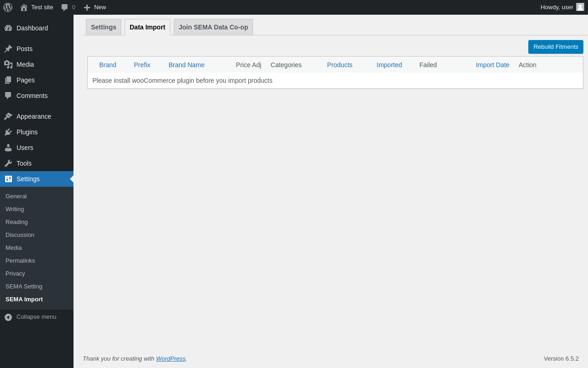588x368 pixels.
Task: Click the Version 6.5.2 footer text
Action: coord(561,358)
